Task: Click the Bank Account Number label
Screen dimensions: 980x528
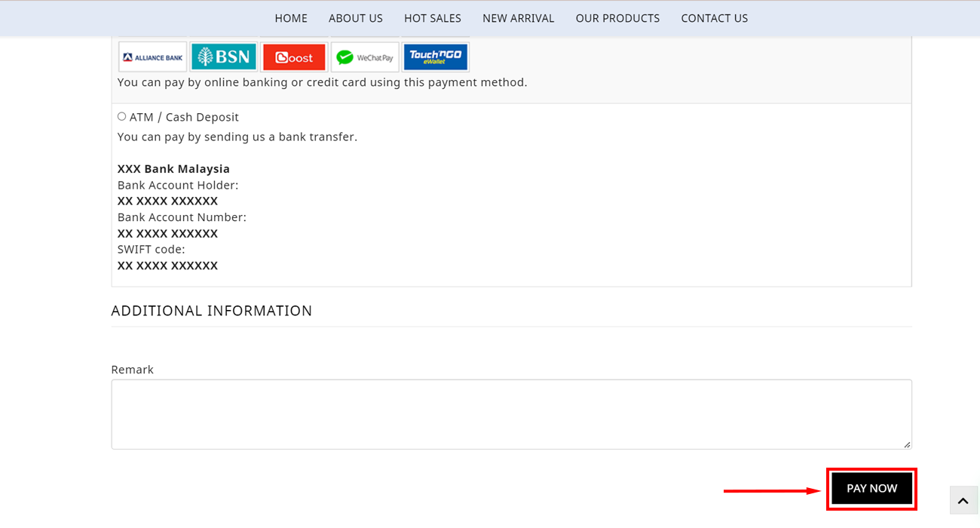Action: point(182,217)
